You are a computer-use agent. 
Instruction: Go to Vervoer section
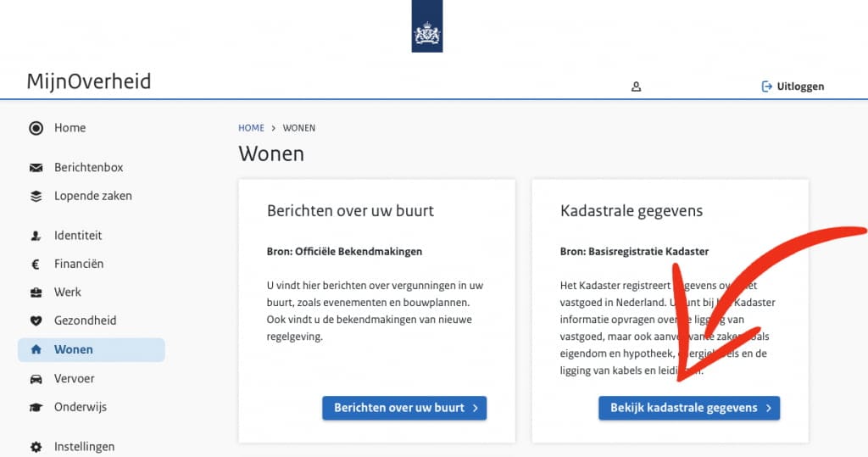(75, 378)
